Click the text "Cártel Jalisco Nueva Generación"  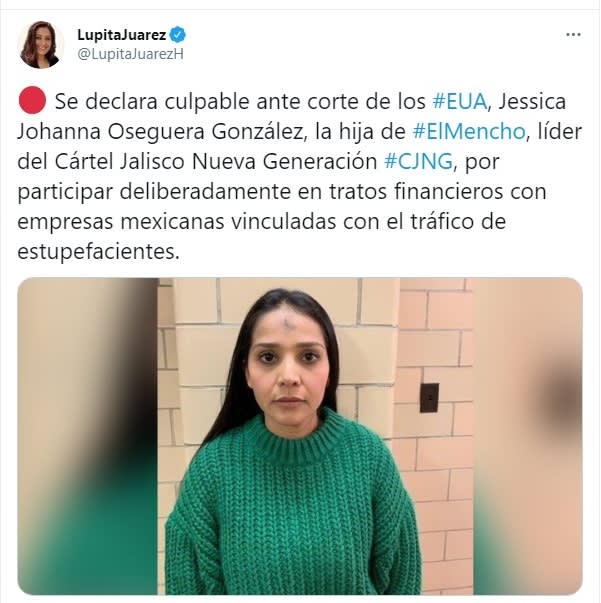216,162
